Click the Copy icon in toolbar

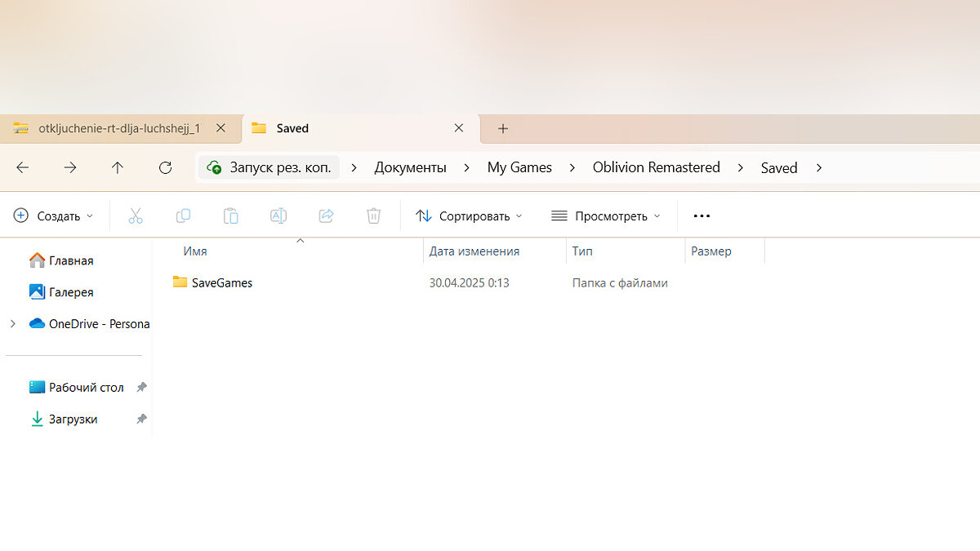(x=183, y=216)
